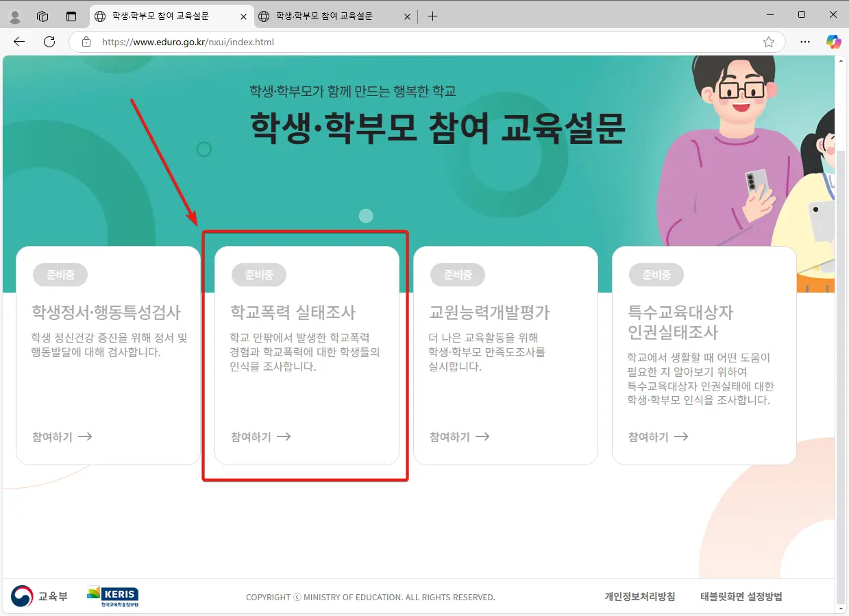Click the Copilot icon in the toolbar

833,42
